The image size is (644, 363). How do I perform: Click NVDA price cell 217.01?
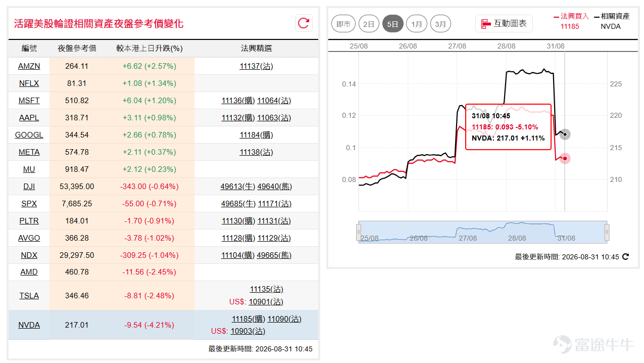77,325
